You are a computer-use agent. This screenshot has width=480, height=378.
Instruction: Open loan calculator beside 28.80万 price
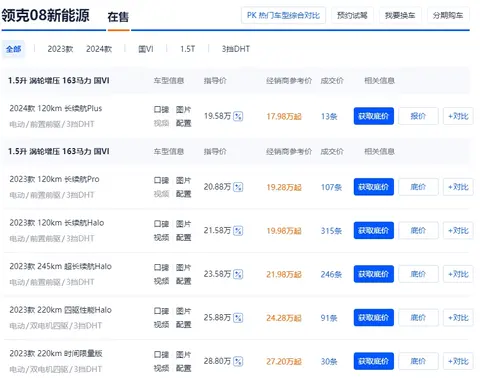(238, 361)
